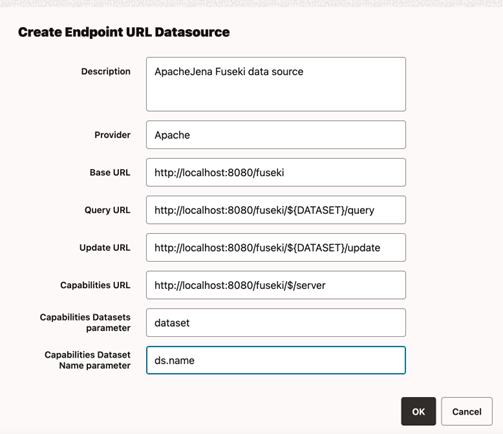Viewport: 503px width, 434px height.
Task: Click the OK button
Action: 418,411
